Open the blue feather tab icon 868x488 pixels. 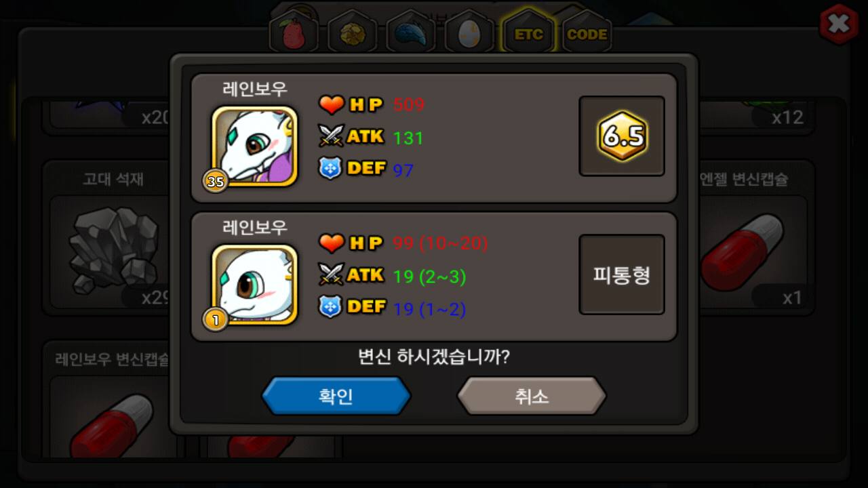411,34
